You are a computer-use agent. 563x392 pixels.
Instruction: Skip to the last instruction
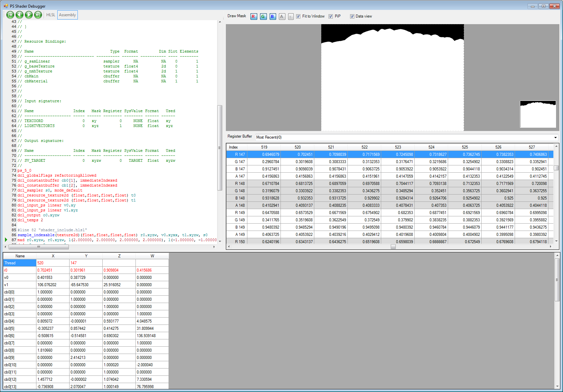coord(38,15)
